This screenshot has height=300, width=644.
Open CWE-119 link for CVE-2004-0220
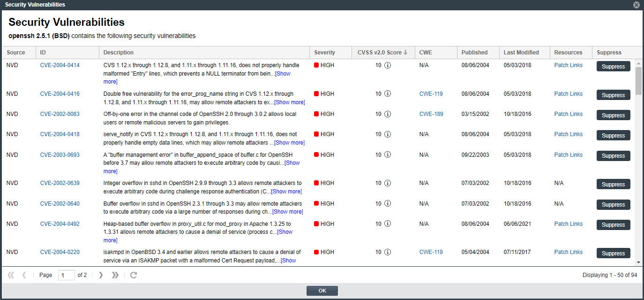[x=431, y=252]
